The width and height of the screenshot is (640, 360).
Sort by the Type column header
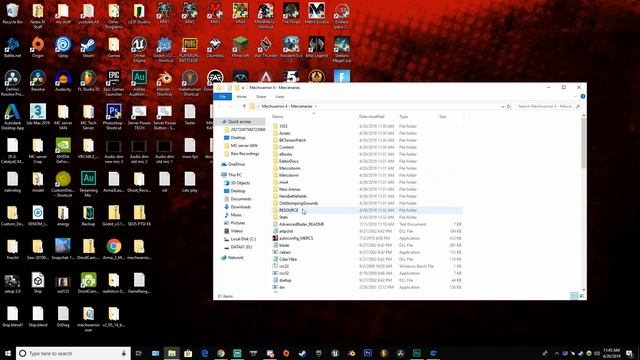pos(417,117)
